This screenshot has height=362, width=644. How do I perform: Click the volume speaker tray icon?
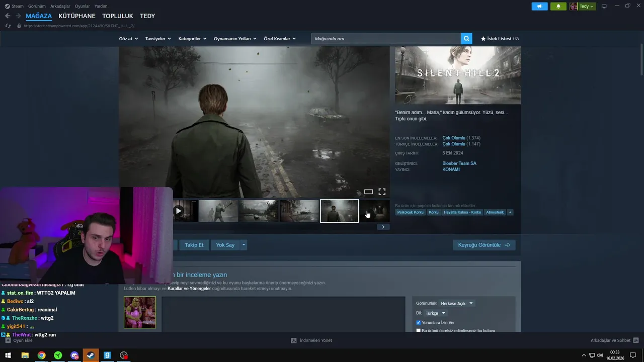click(x=600, y=355)
